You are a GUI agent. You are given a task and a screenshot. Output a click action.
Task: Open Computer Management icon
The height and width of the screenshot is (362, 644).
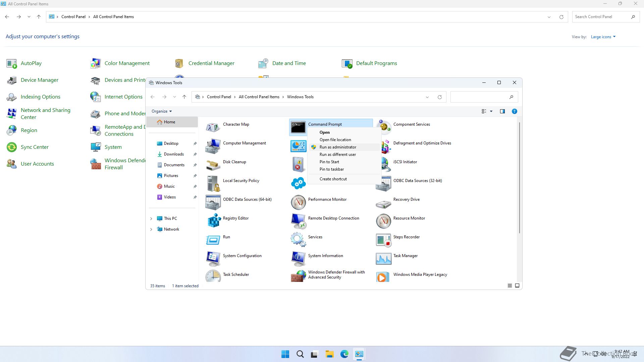click(213, 146)
